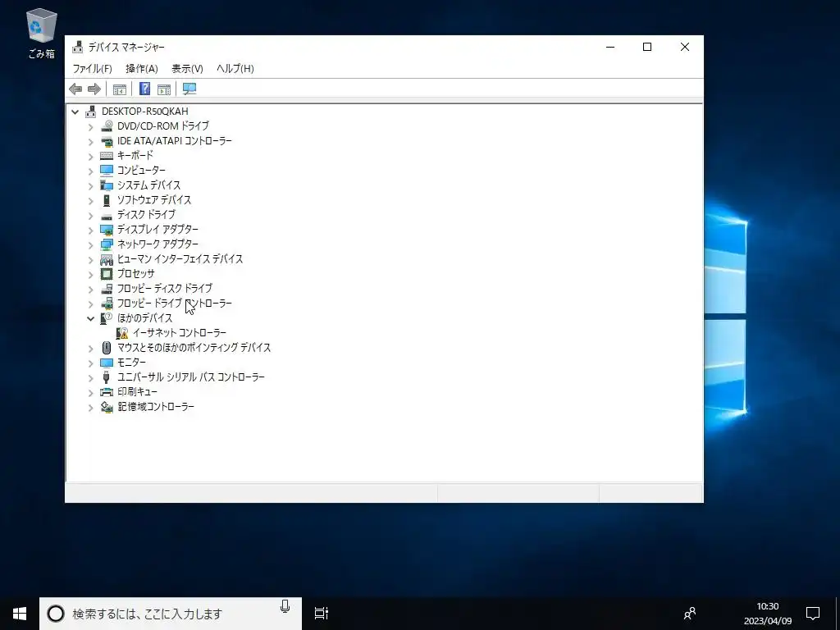
Task: Expand the モニター node
Action: click(x=90, y=363)
